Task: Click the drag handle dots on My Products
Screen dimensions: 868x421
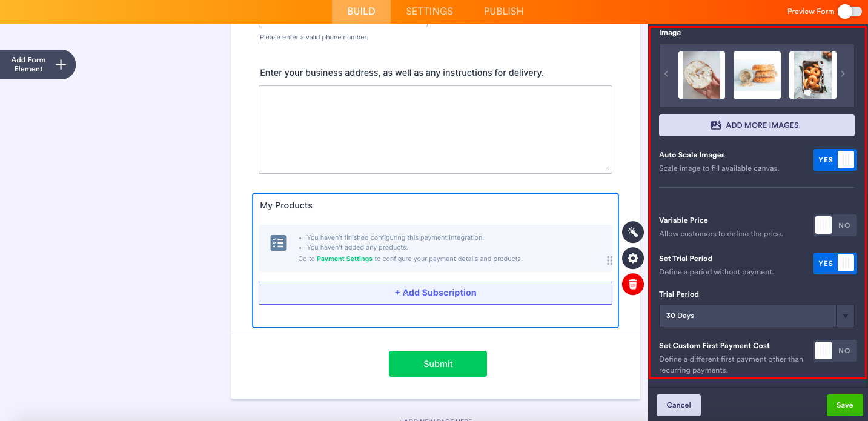Action: pyautogui.click(x=609, y=260)
